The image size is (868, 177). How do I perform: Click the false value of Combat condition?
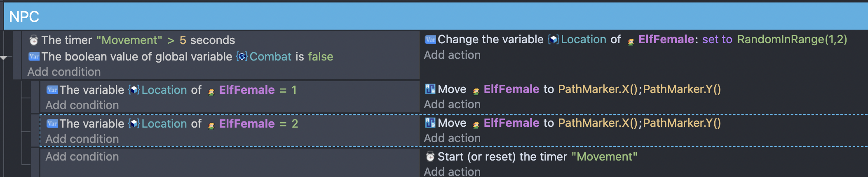tap(321, 56)
